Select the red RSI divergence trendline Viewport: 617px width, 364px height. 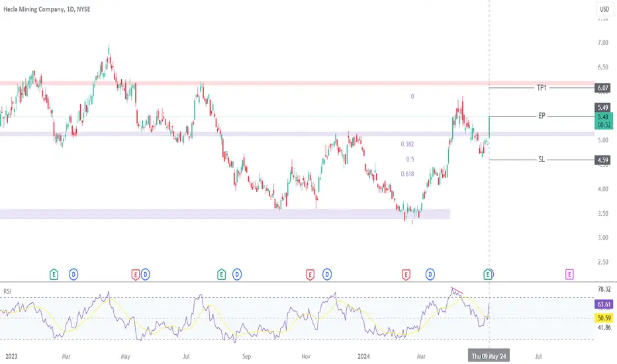(457, 291)
